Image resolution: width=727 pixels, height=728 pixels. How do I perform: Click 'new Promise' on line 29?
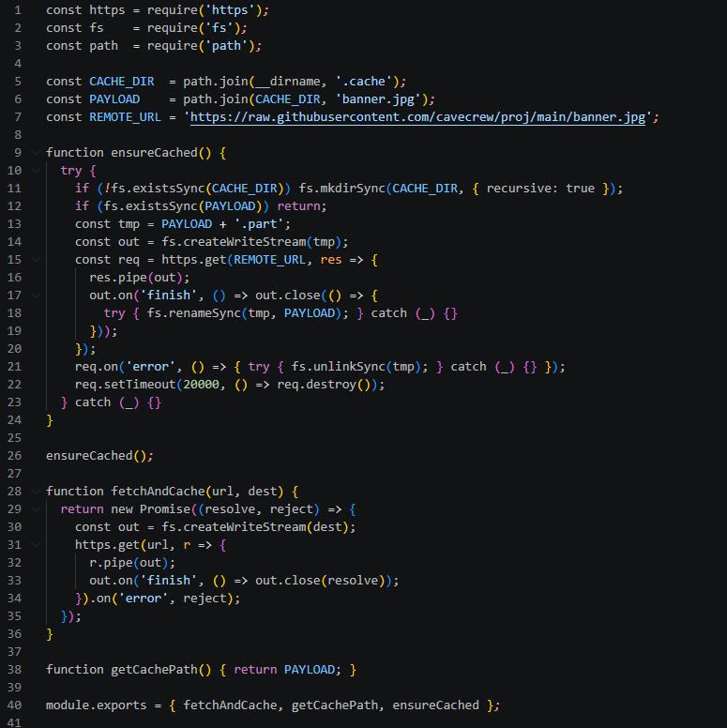[150, 509]
